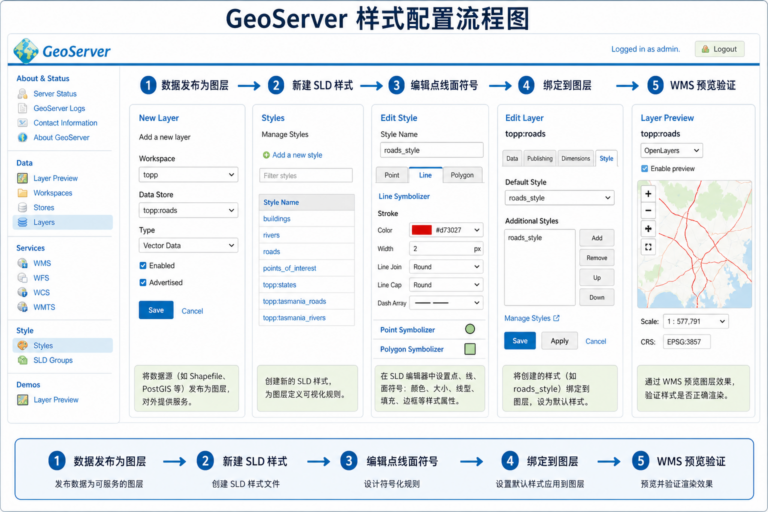Click Remove button for additional styles
The image size is (768, 512).
(x=597, y=258)
